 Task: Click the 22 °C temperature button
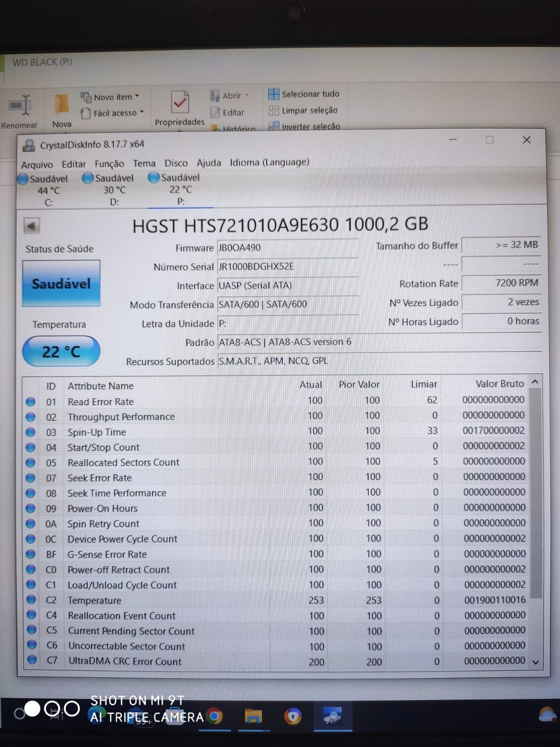click(x=61, y=351)
